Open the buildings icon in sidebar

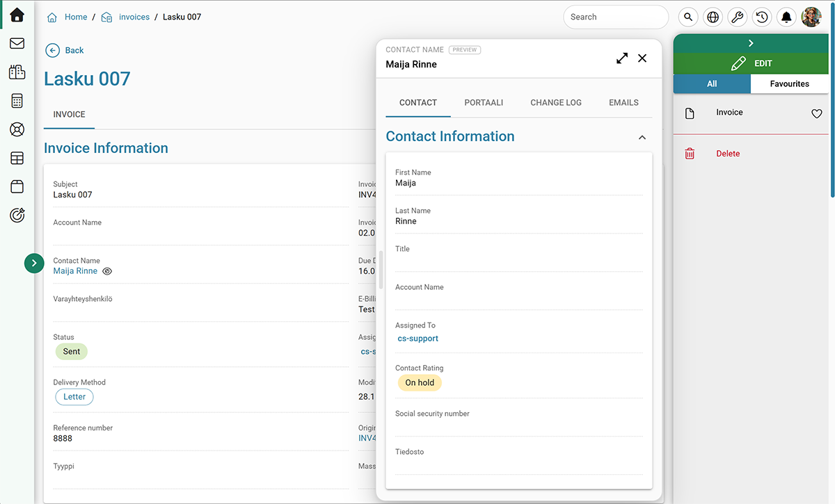(17, 72)
